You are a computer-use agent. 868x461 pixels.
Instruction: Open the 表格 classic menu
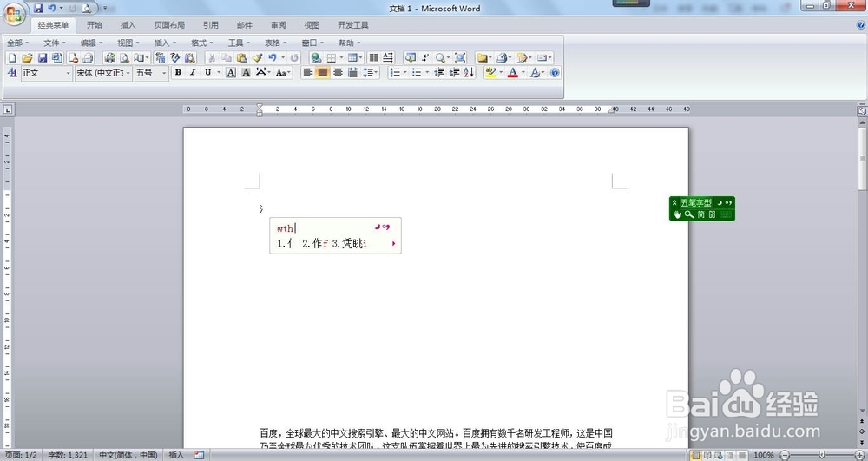[275, 43]
